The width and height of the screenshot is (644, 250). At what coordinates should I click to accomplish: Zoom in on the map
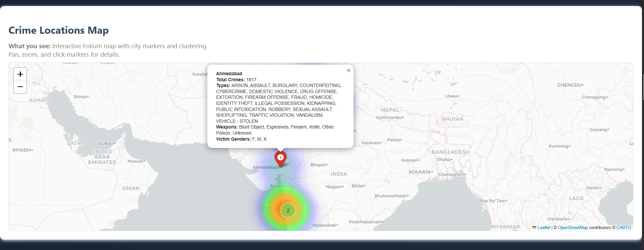pos(20,74)
